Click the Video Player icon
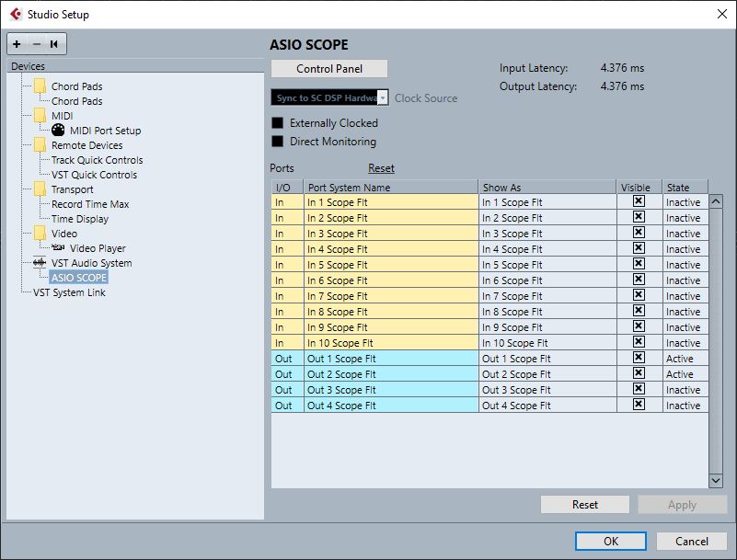The image size is (737, 560). click(58, 248)
